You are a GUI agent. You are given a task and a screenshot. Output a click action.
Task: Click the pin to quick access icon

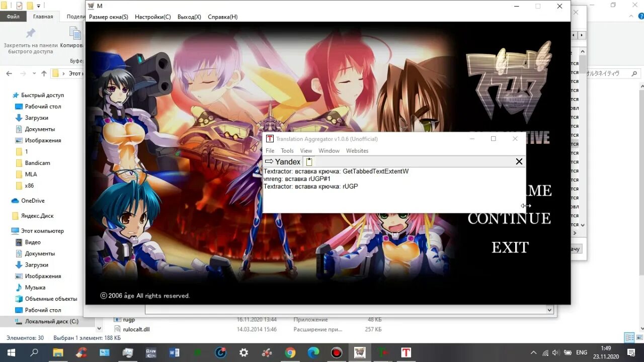point(31,33)
